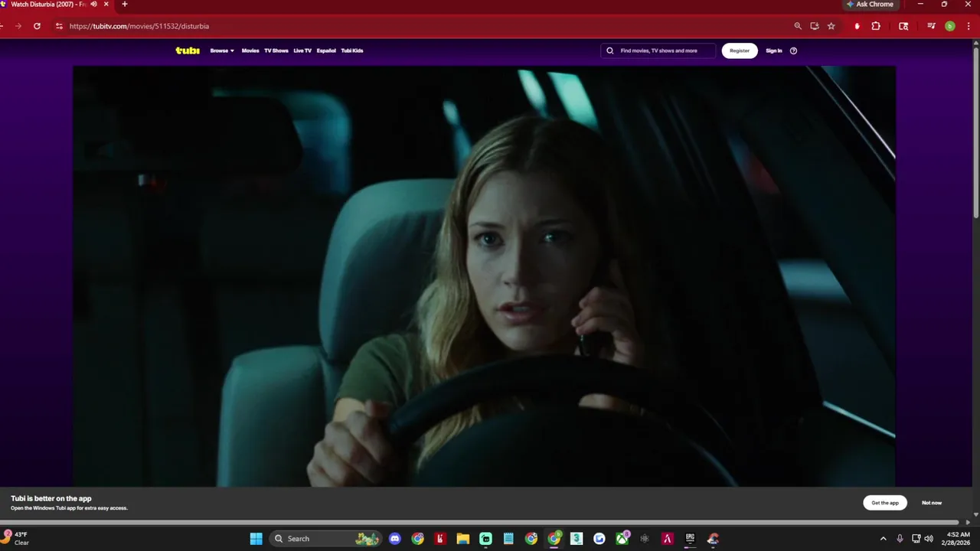Close the Watch Disturbia tab
The width and height of the screenshot is (980, 551).
[x=106, y=4]
